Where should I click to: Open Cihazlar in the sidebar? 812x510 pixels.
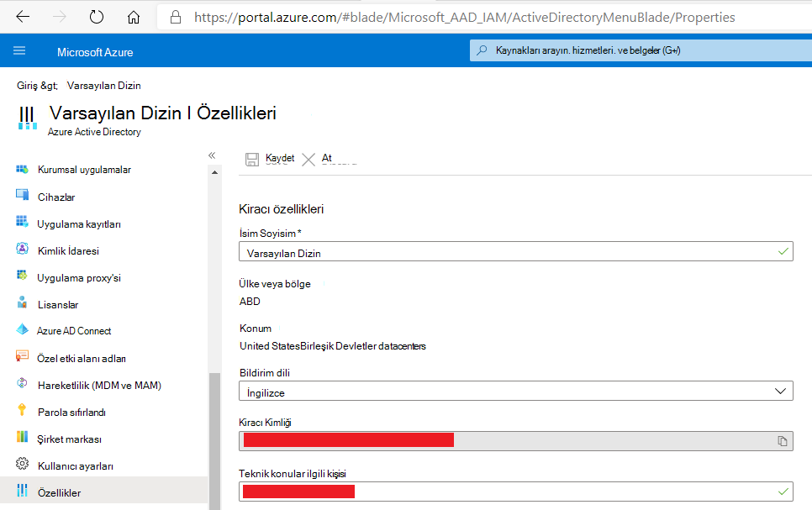[56, 197]
